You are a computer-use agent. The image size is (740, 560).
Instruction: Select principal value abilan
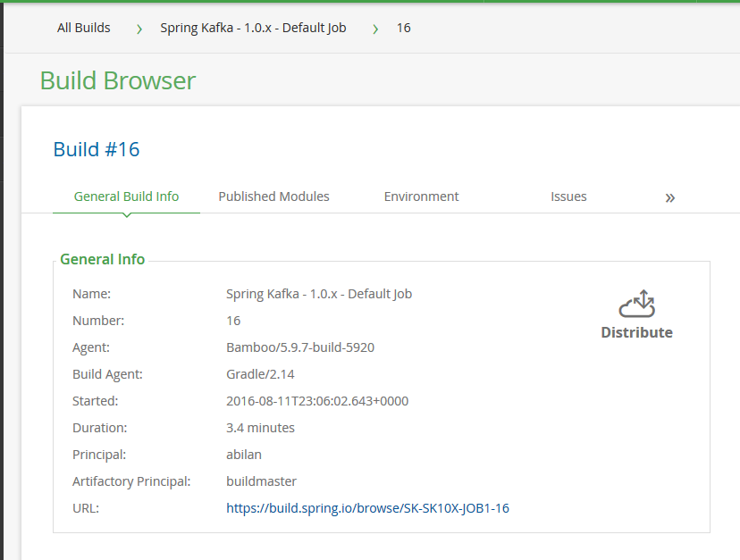243,455
